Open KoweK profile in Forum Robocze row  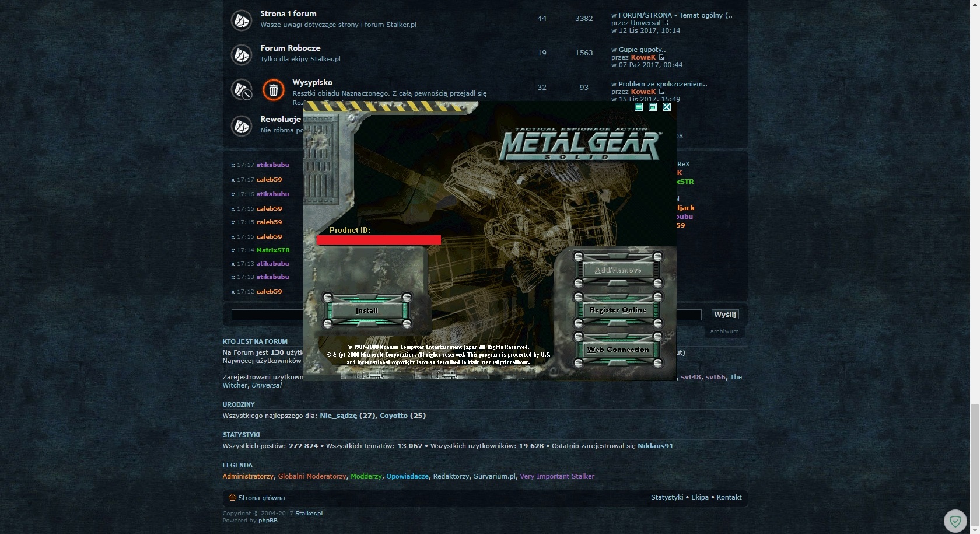(643, 57)
